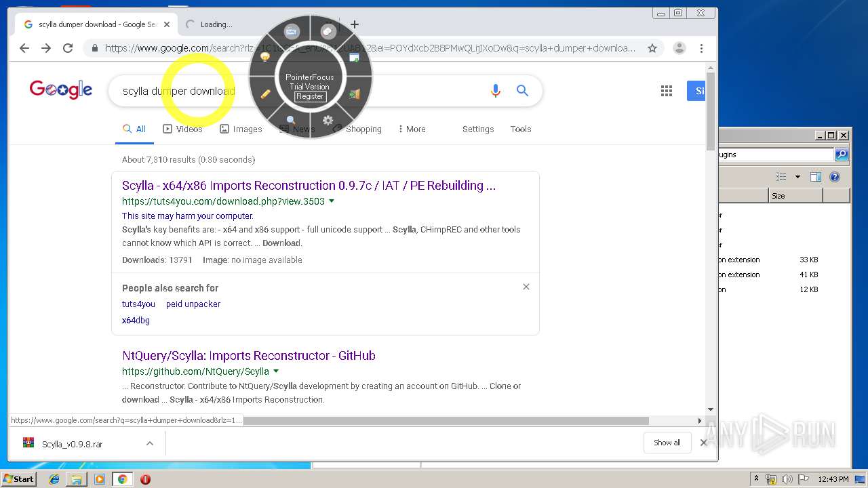
Task: Click Chrome's forward arrow
Action: (x=46, y=48)
